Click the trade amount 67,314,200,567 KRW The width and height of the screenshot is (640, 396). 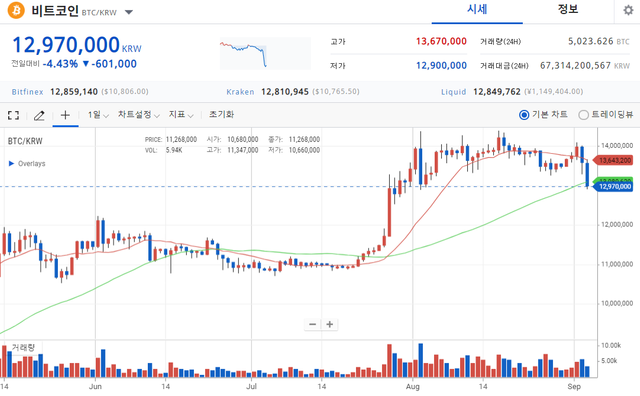(x=584, y=65)
